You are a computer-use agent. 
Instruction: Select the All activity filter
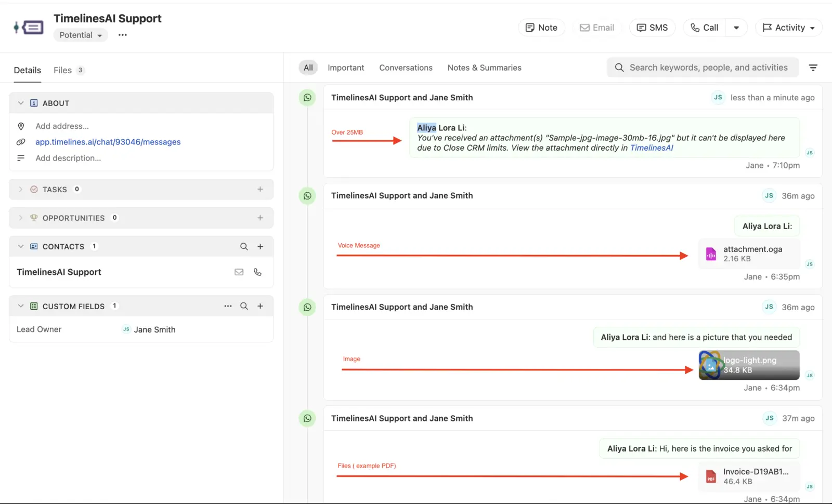(x=308, y=68)
